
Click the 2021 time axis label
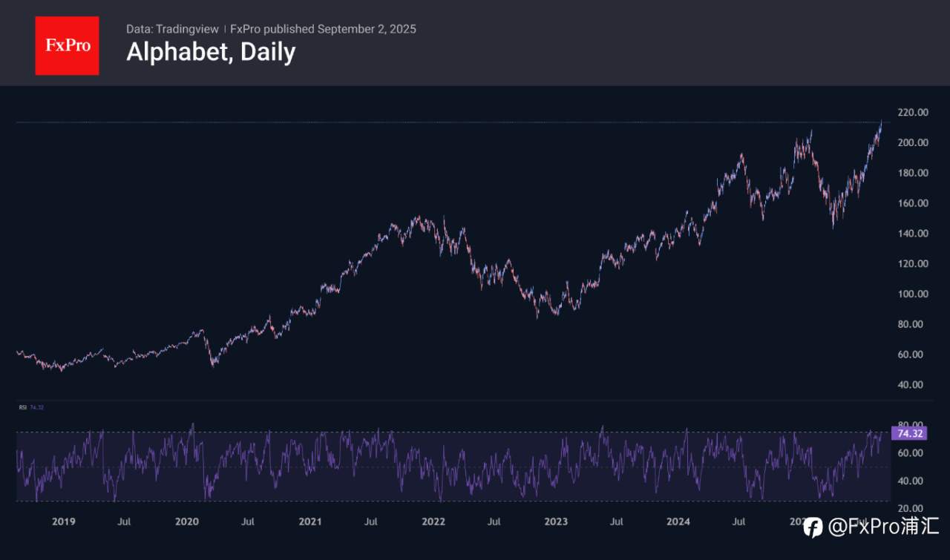pos(309,522)
